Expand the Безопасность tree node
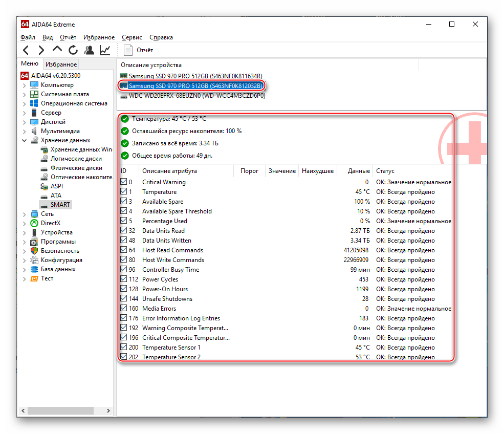 [x=24, y=251]
